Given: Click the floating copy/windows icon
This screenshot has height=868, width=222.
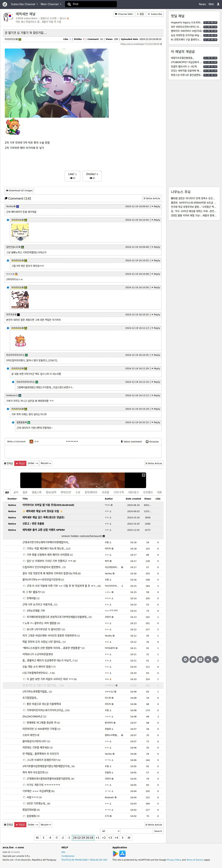Looking at the screenshot, I should [193, 659].
